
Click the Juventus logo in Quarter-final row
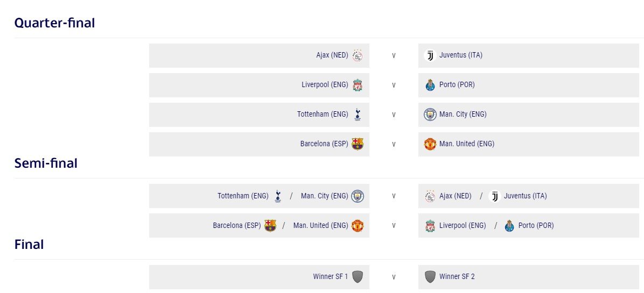click(x=430, y=55)
